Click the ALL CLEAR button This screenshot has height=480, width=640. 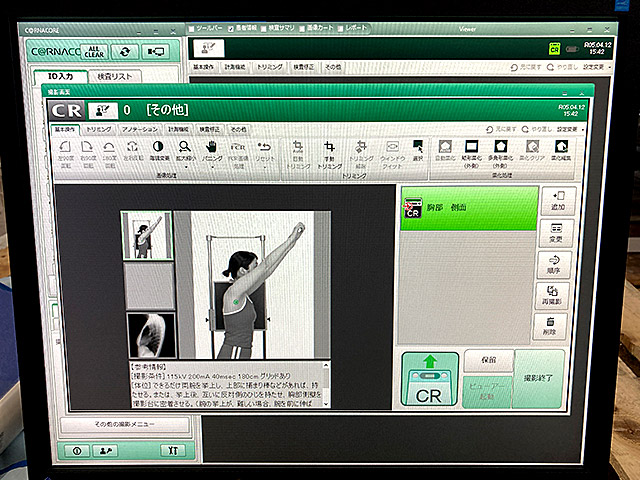94,52
